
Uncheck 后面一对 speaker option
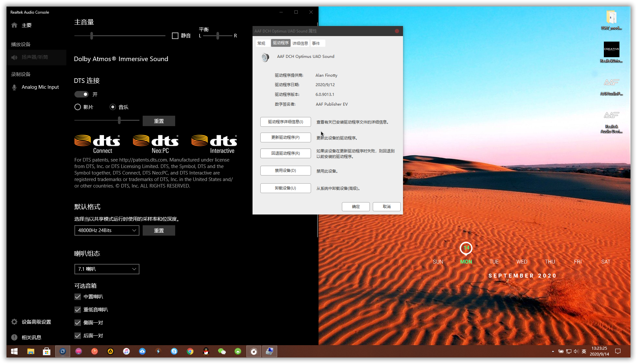[78, 336]
